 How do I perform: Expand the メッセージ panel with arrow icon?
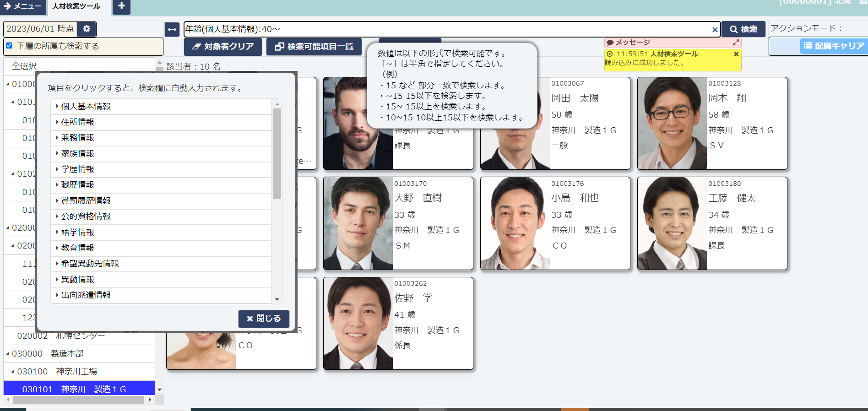click(x=736, y=43)
